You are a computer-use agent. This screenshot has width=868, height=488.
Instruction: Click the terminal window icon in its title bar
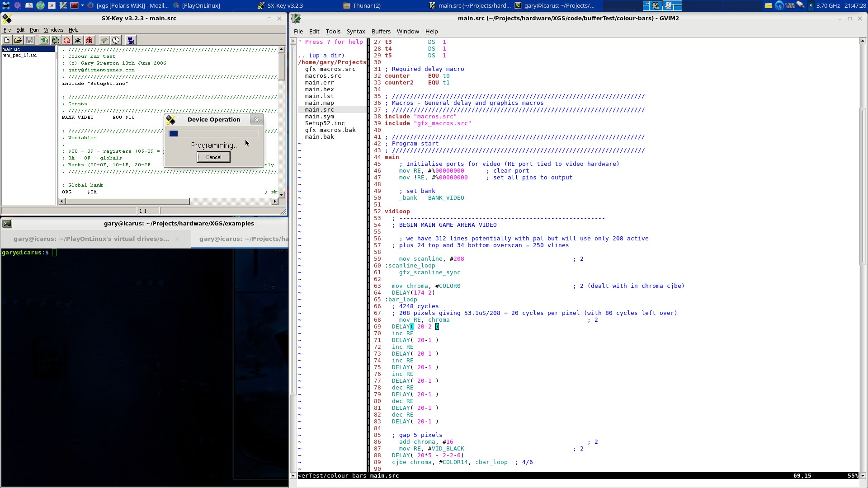pos(7,223)
